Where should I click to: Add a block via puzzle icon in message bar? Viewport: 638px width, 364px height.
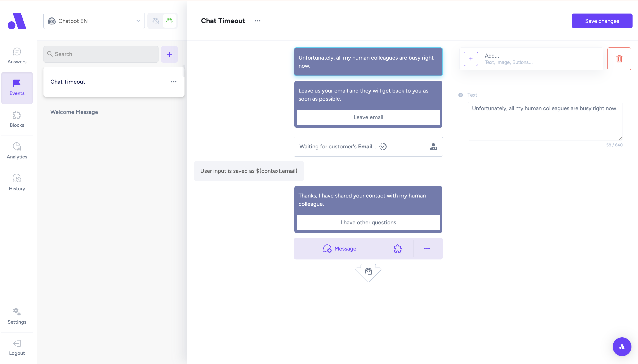pos(398,249)
